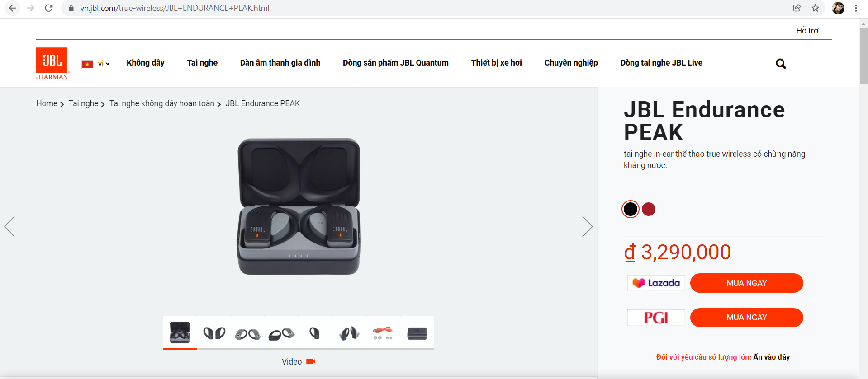This screenshot has width=868, height=379.
Task: Click the JBL by Harman logo
Action: (52, 63)
